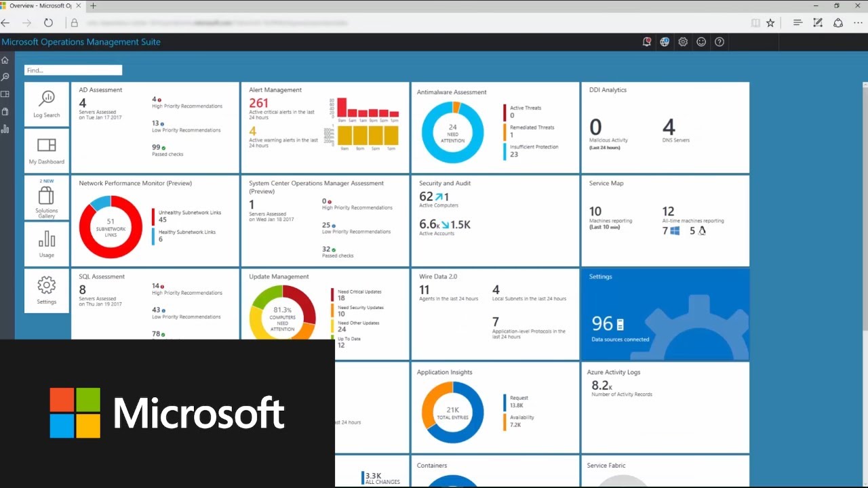Click dashboard icon in left sidebar
Image resolution: width=868 pixels, height=488 pixels.
pos(5,94)
